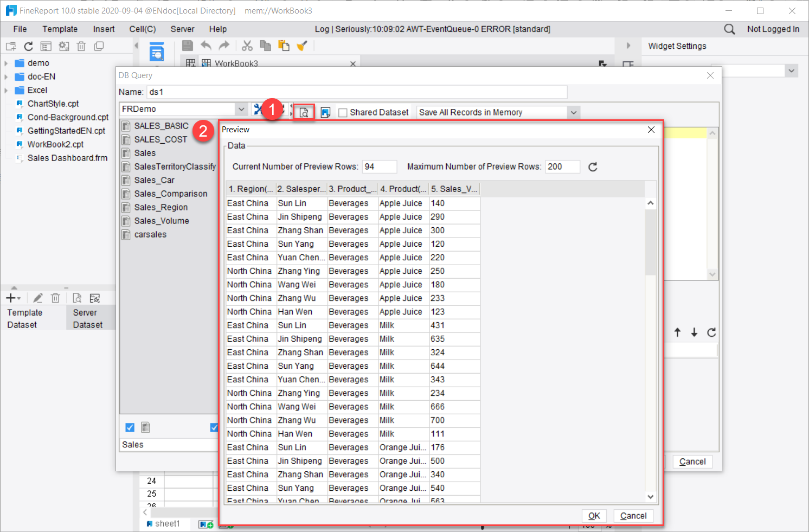Screen dimensions: 809x532
Task: Cut with the scissors icon
Action: (247, 46)
